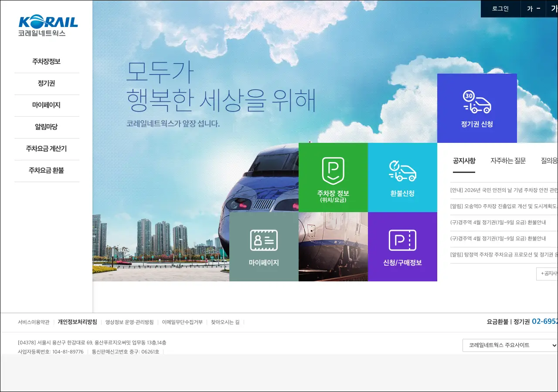Open the 오송역D 주차장 진출입로 notice
The width and height of the screenshot is (558, 392).
coord(504,206)
